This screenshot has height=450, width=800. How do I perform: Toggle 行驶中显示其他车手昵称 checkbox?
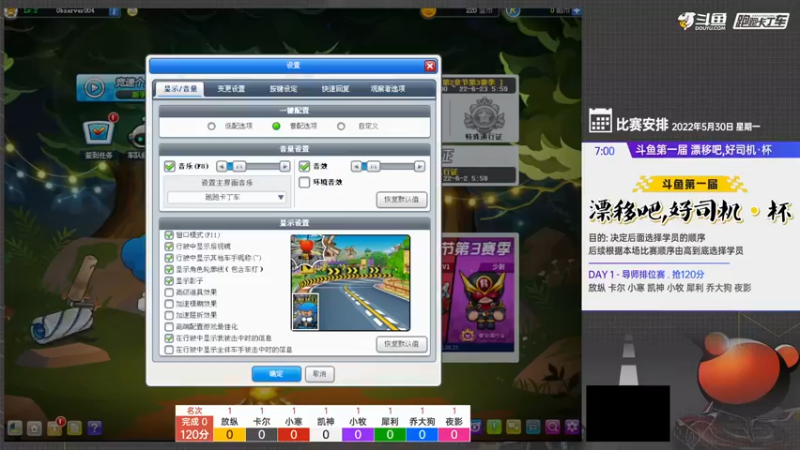[x=169, y=258]
